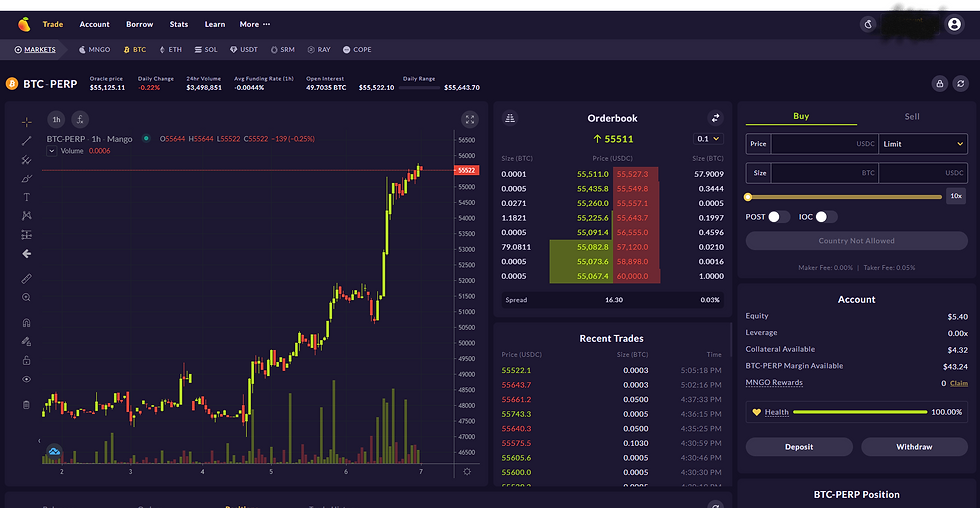Viewport: 980px width, 508px height.
Task: Switch orderbook layout with arrows icon
Action: tap(715, 118)
